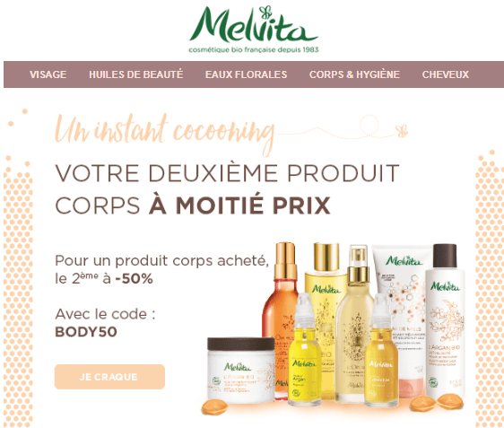Click the 'à moitié prix' headline
The image size is (504, 428).
click(x=239, y=205)
